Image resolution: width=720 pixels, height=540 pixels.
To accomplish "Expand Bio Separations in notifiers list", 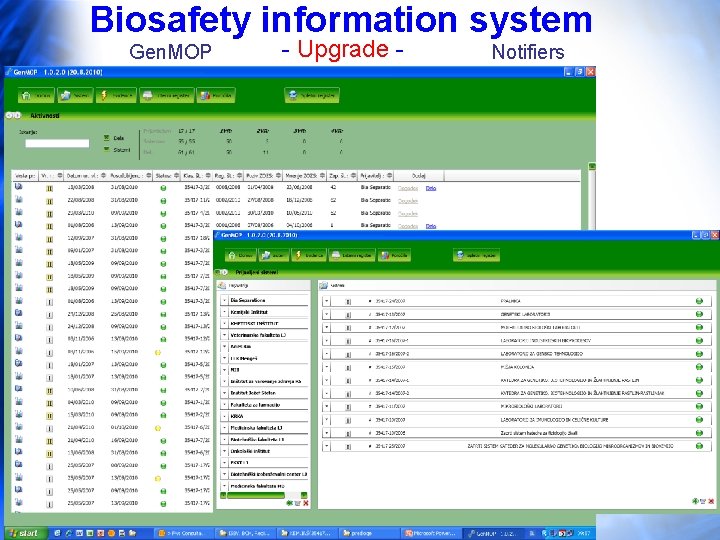I will [x=224, y=300].
